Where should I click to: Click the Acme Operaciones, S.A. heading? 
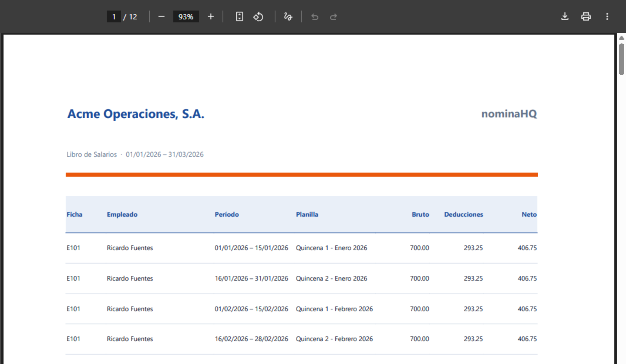click(x=136, y=114)
